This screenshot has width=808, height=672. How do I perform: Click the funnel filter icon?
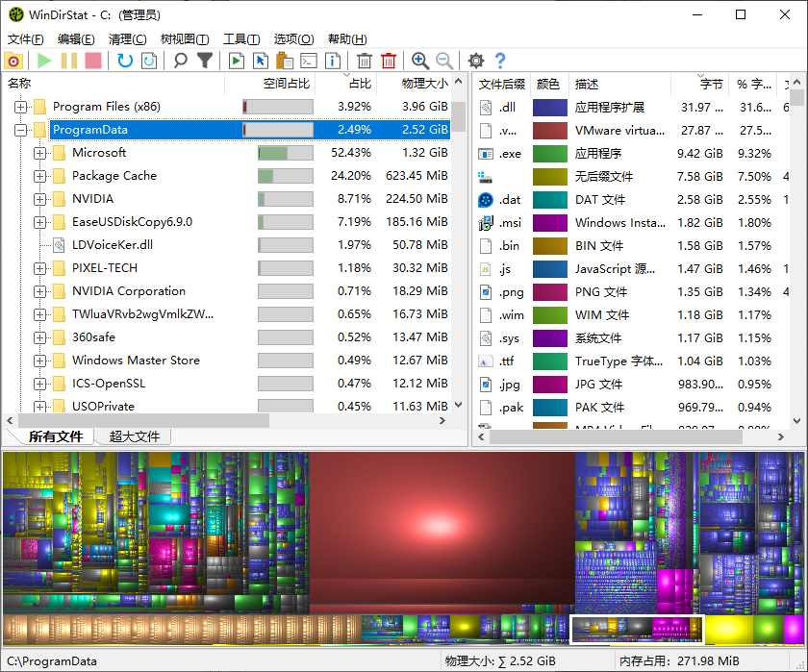205,61
